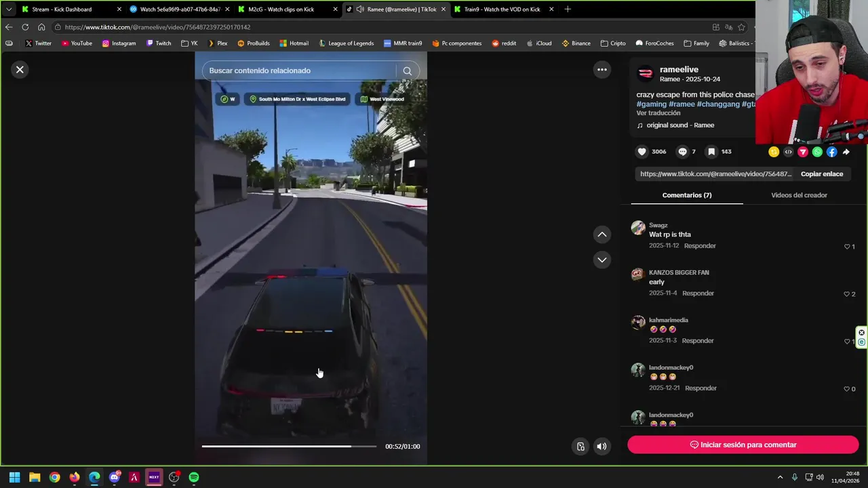868x488 pixels.
Task: Click Ver traducción link
Action: point(658,113)
